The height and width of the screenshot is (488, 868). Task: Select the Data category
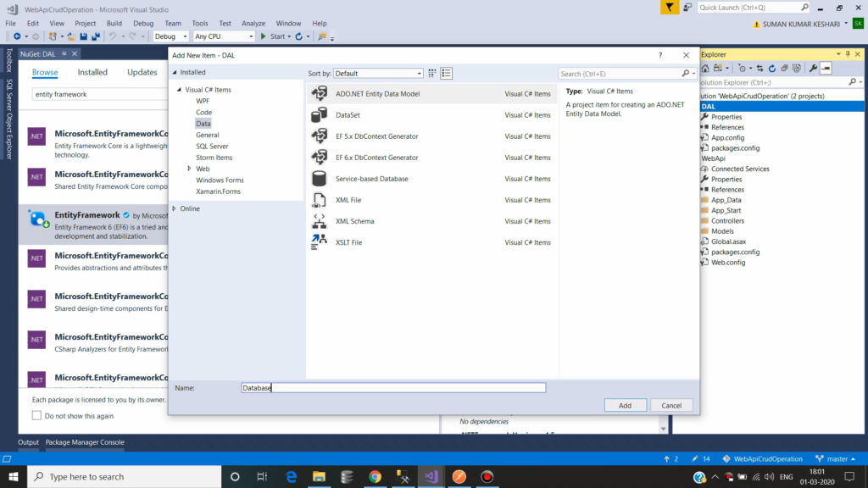(203, 124)
